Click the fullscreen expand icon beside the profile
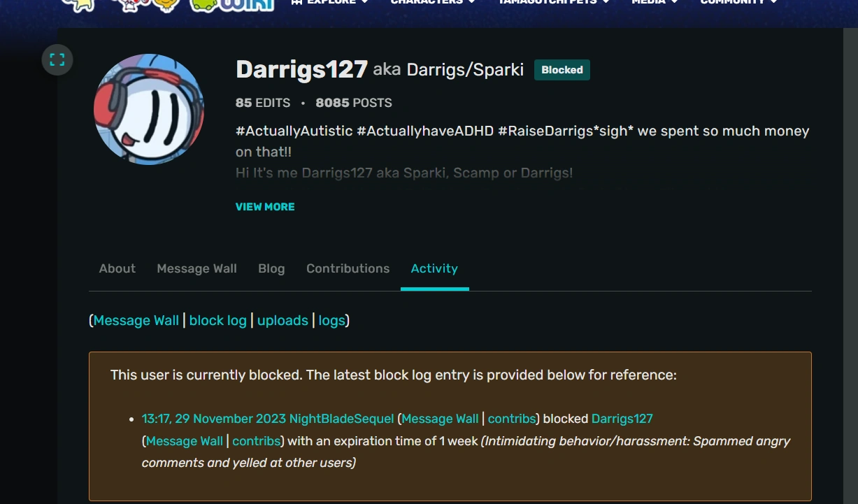The image size is (858, 504). pyautogui.click(x=57, y=59)
